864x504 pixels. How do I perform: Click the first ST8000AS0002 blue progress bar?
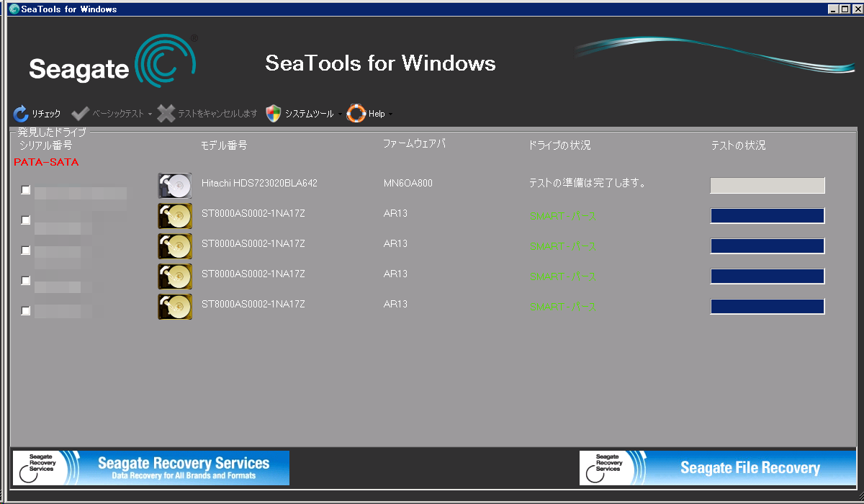coord(768,216)
